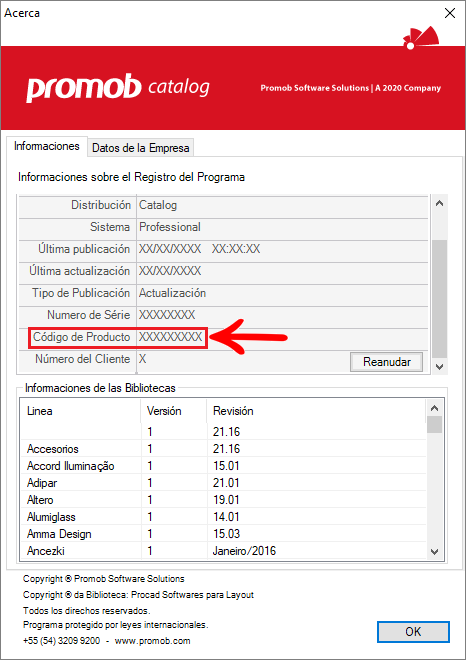
Task: Select the Ancezki library row
Action: click(x=224, y=551)
